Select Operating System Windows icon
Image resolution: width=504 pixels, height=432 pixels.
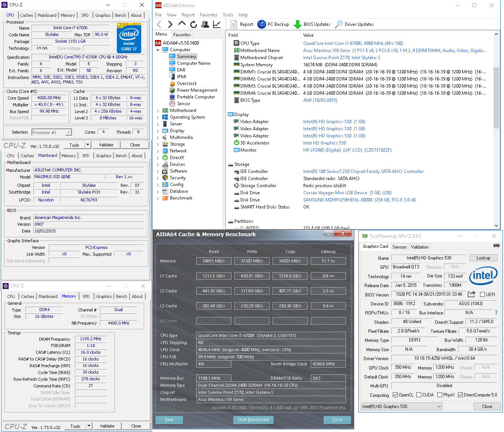coord(165,117)
